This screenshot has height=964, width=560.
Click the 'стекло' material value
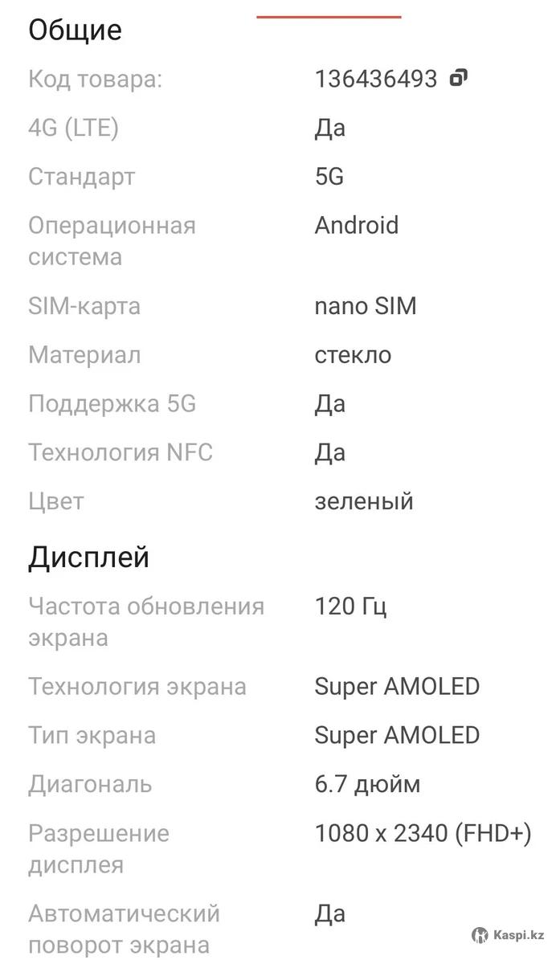(x=353, y=354)
